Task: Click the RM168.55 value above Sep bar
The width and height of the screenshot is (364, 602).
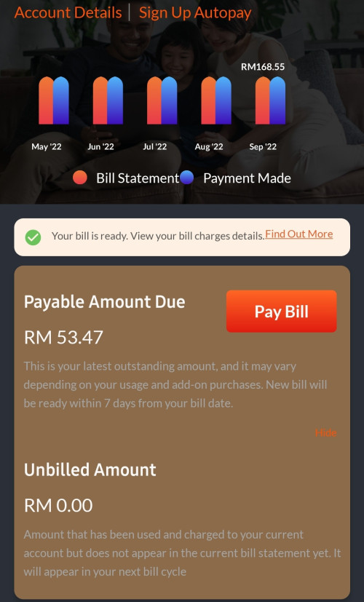Action: click(263, 67)
